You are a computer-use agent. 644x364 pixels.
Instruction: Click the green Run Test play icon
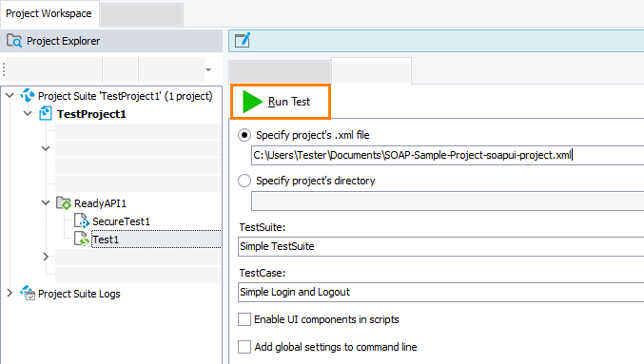click(252, 102)
